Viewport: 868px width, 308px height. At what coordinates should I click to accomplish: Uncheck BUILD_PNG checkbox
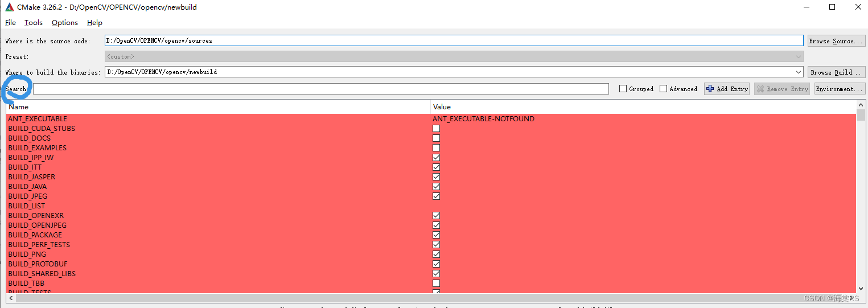(437, 254)
